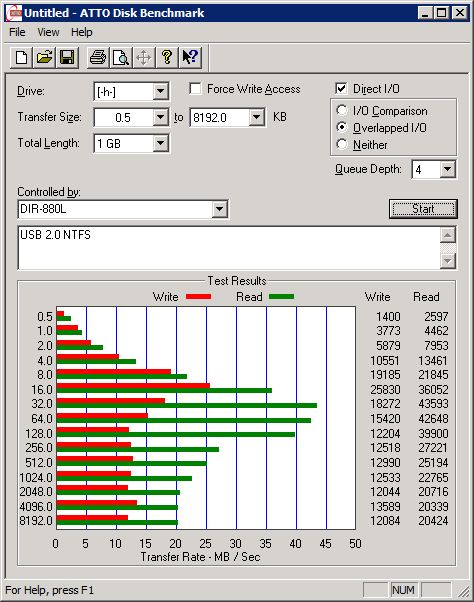The height and width of the screenshot is (602, 474).
Task: Open About via the question mark icon
Action: [167, 58]
